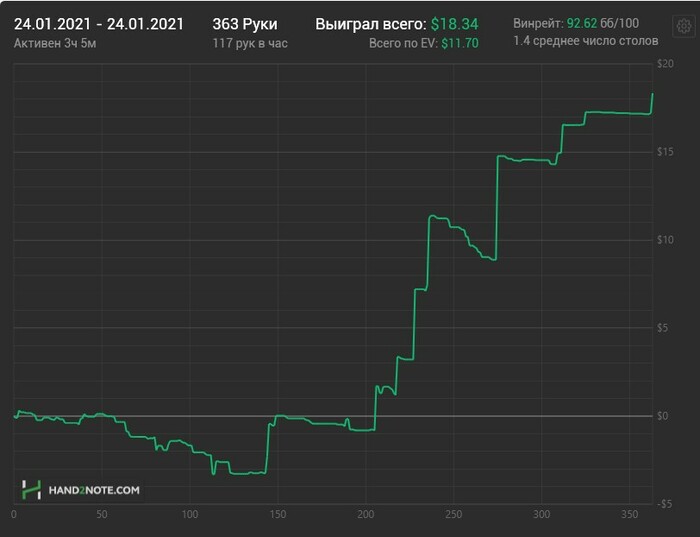Select the date range 24.01.2021 - 24.01.2021
This screenshot has height=537, width=700.
tap(99, 24)
